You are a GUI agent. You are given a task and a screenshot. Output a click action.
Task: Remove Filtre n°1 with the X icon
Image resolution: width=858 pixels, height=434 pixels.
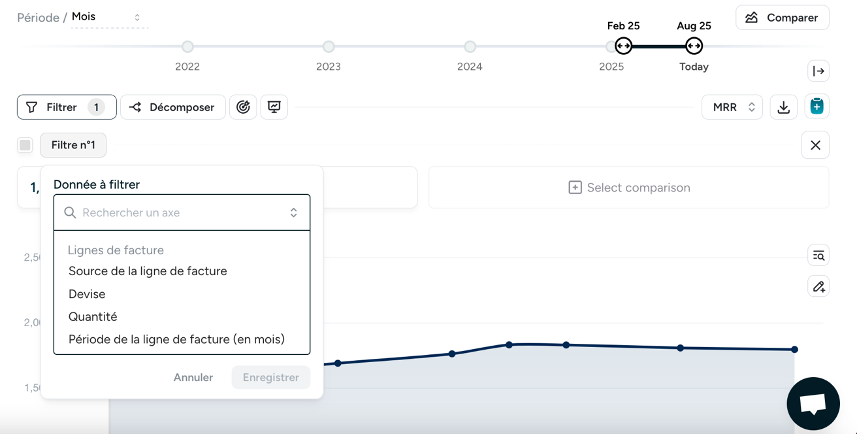coord(815,146)
